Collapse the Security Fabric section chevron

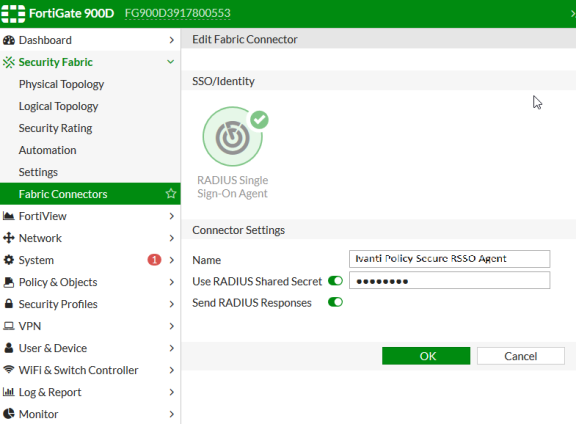[x=170, y=62]
